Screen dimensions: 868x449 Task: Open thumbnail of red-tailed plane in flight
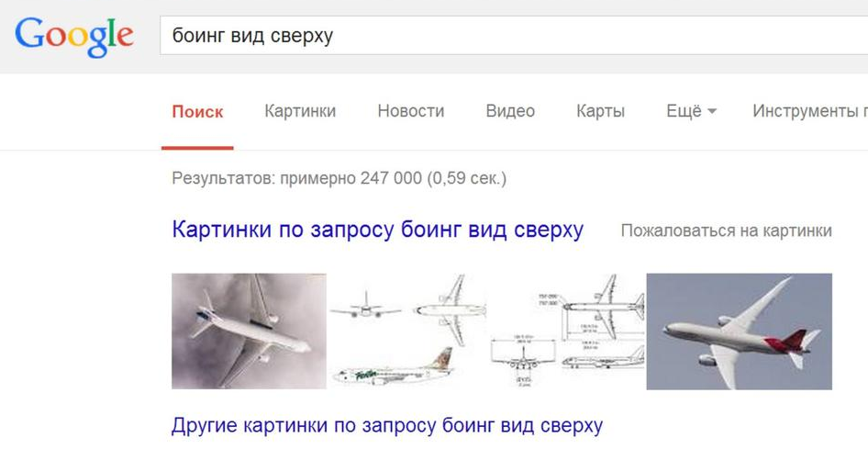tap(739, 331)
